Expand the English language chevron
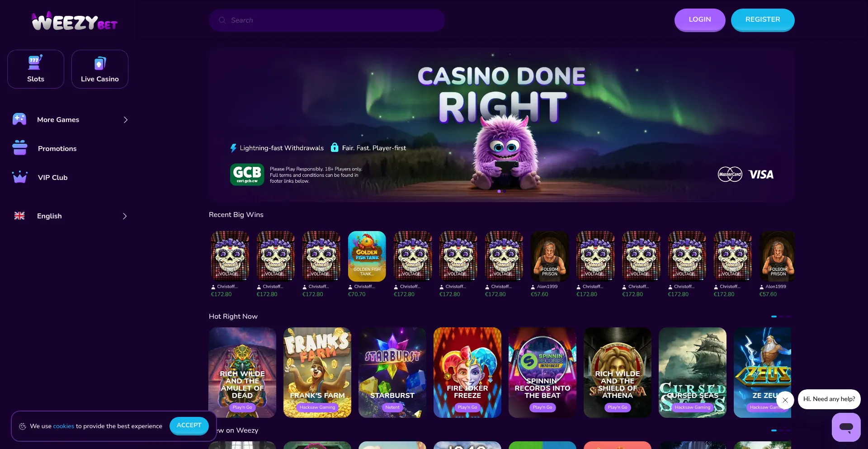Image resolution: width=868 pixels, height=449 pixels. [x=125, y=216]
